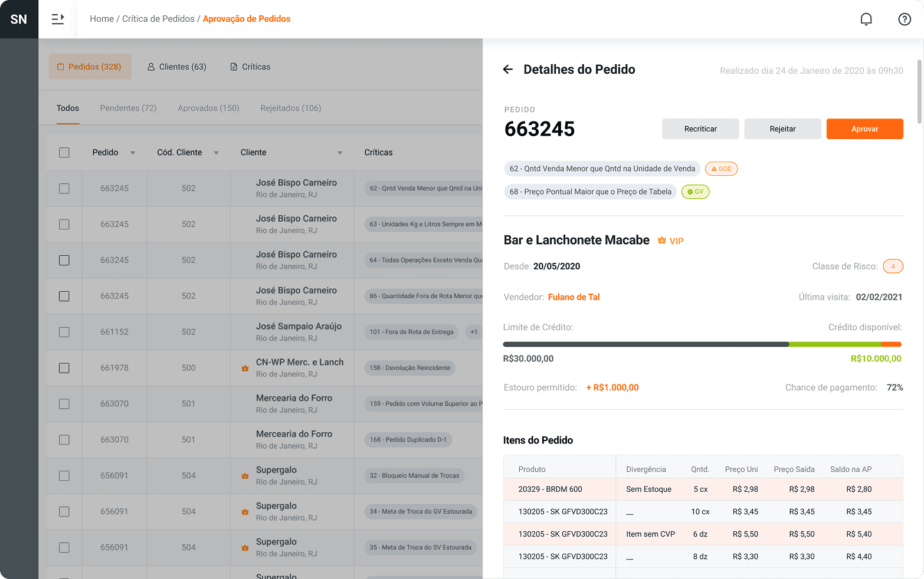The image size is (924, 579).
Task: Click the Rejeitar button
Action: tap(782, 129)
